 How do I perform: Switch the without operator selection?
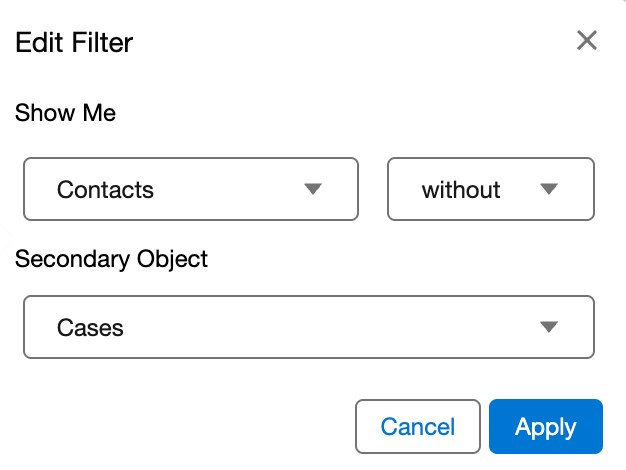click(x=491, y=189)
